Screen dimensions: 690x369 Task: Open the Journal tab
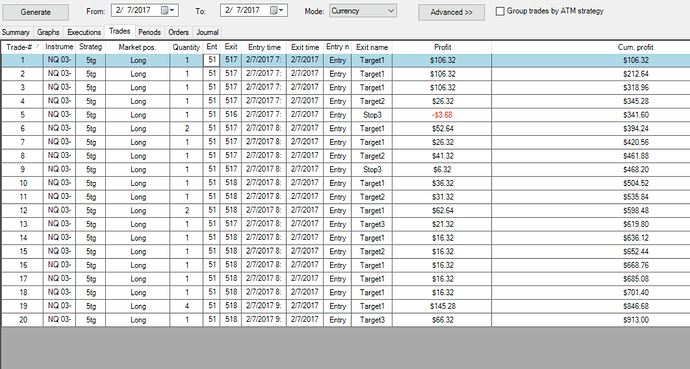coord(207,32)
